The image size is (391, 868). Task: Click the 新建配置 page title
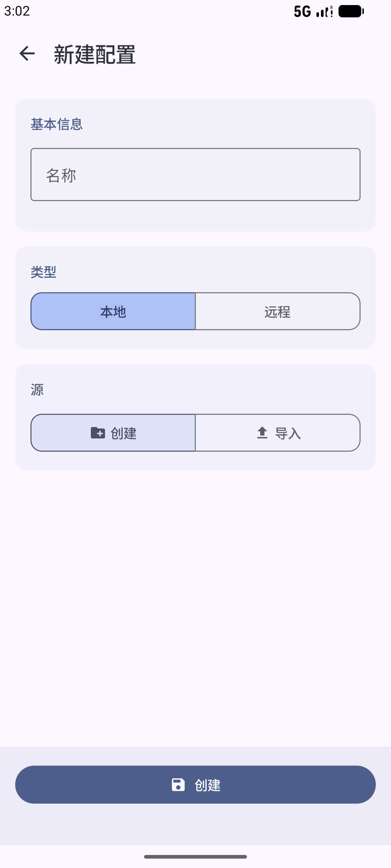tap(95, 55)
